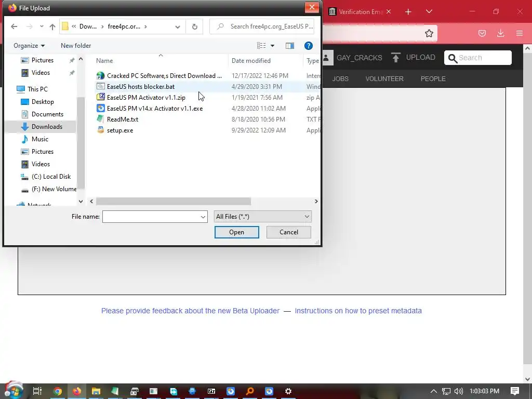Open (C:) Local Disk drive
Image resolution: width=532 pixels, height=399 pixels.
[46, 177]
